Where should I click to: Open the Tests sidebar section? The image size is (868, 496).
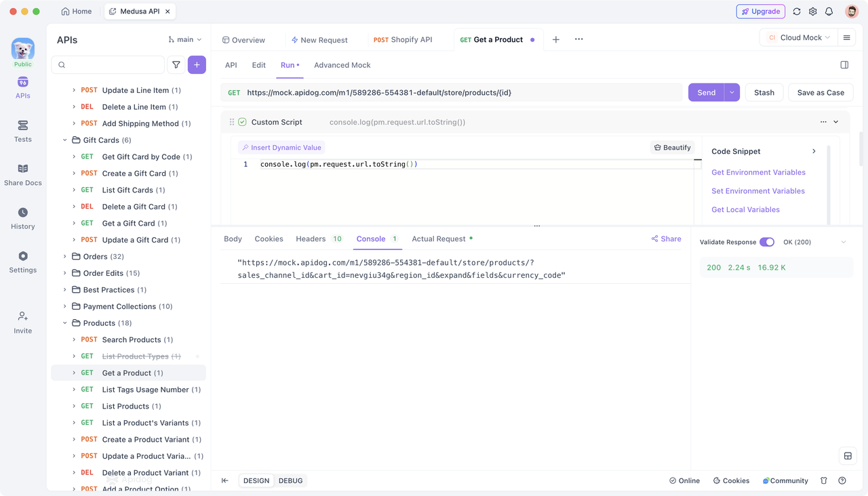point(22,131)
